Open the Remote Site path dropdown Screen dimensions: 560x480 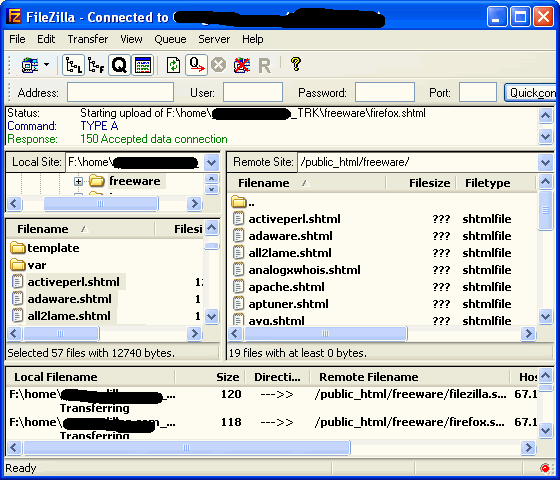(x=545, y=162)
